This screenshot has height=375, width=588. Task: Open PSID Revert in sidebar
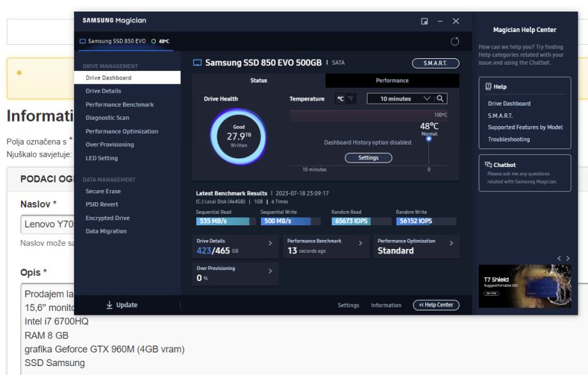click(102, 204)
